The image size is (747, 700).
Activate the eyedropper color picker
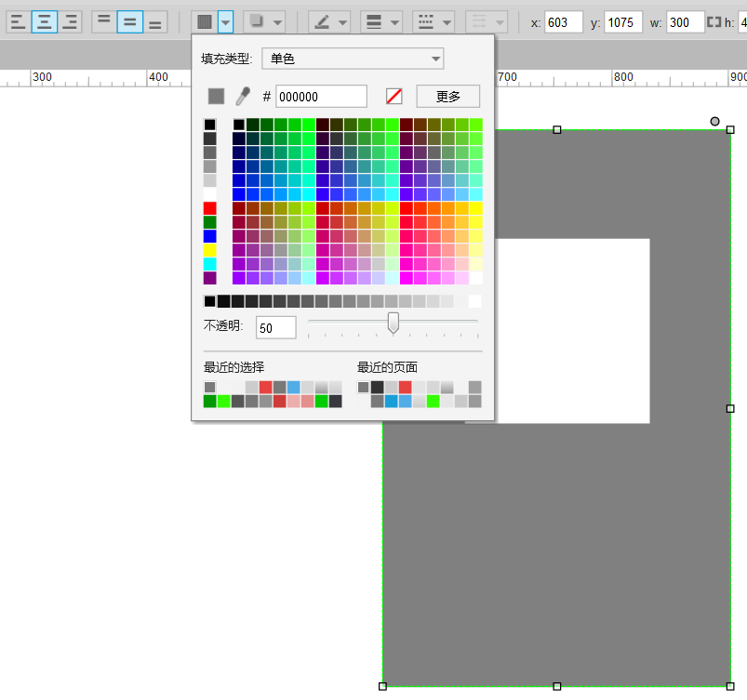[243, 96]
